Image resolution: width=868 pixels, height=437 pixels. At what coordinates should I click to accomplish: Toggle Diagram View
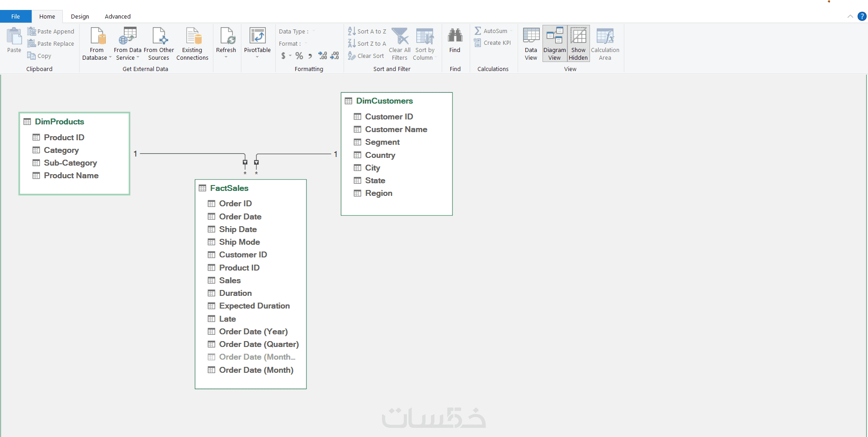pyautogui.click(x=555, y=43)
